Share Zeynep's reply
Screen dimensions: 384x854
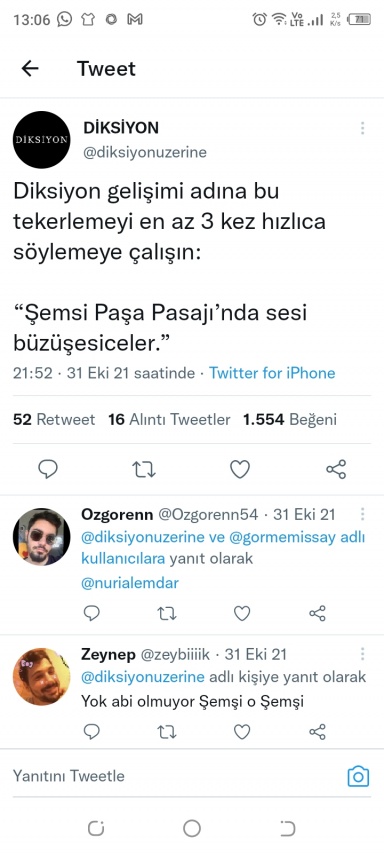coord(317,731)
